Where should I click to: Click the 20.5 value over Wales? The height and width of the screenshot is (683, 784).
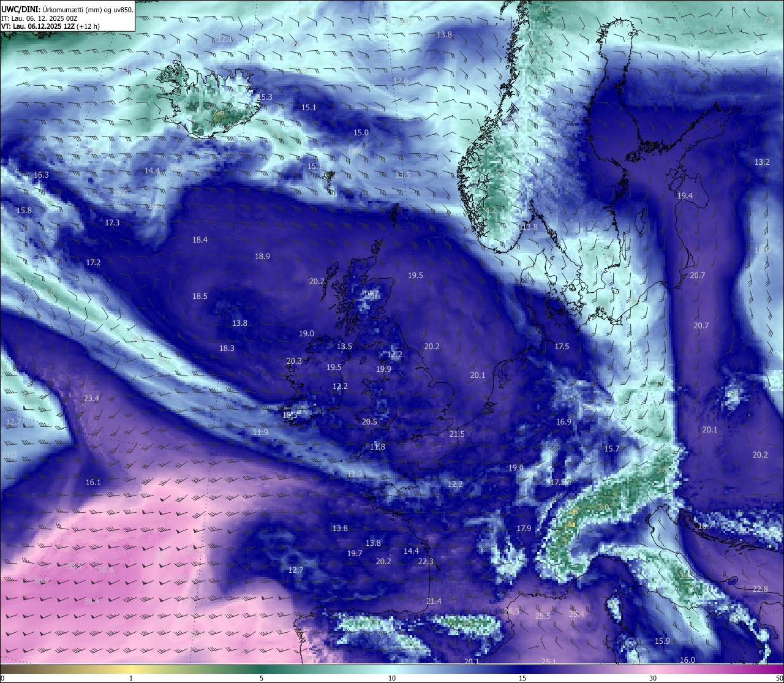369,421
